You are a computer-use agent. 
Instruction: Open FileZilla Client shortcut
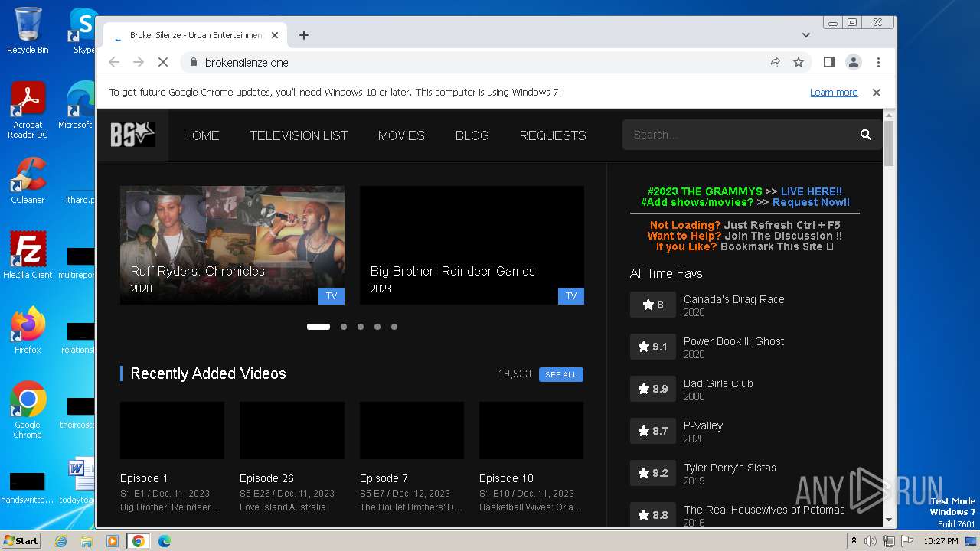point(28,256)
